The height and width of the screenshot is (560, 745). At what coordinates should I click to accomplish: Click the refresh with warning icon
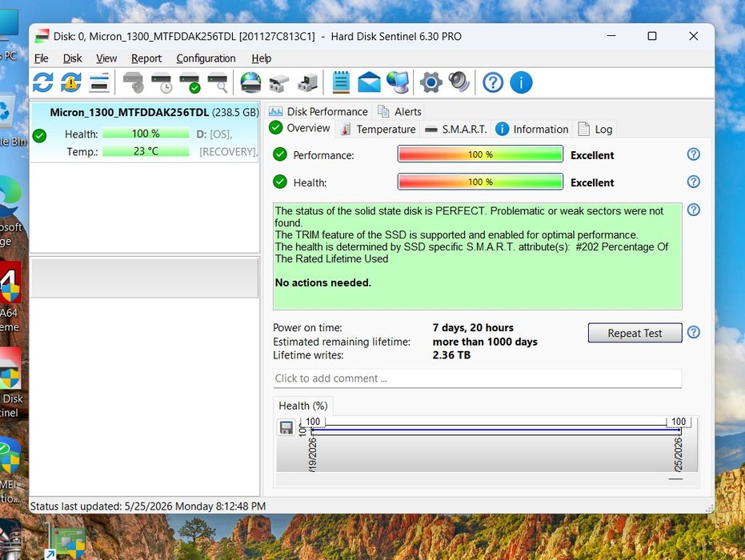pos(70,82)
